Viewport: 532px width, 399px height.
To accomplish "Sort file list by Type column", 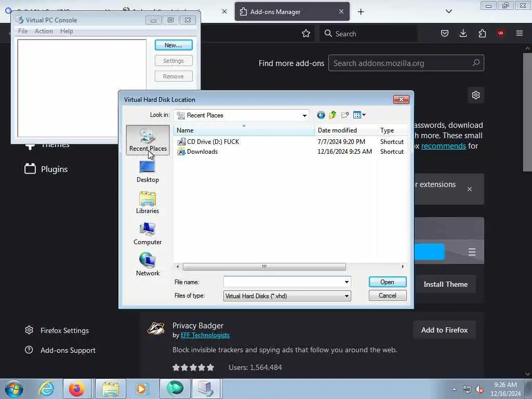I will coord(392,130).
